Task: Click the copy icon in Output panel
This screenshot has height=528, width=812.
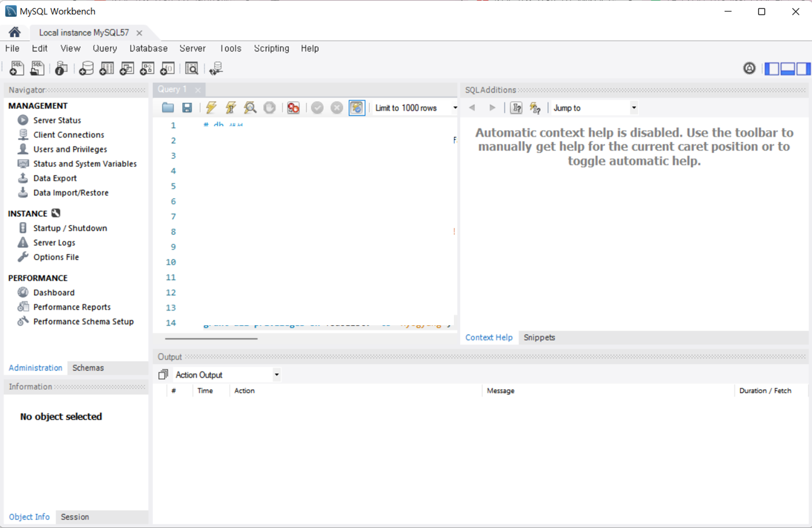Action: tap(163, 375)
